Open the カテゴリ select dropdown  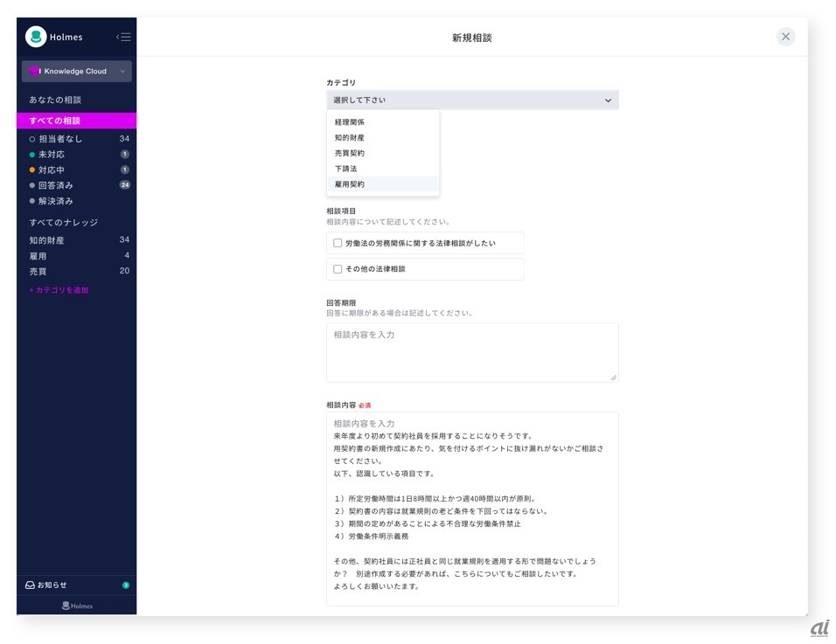tap(472, 100)
